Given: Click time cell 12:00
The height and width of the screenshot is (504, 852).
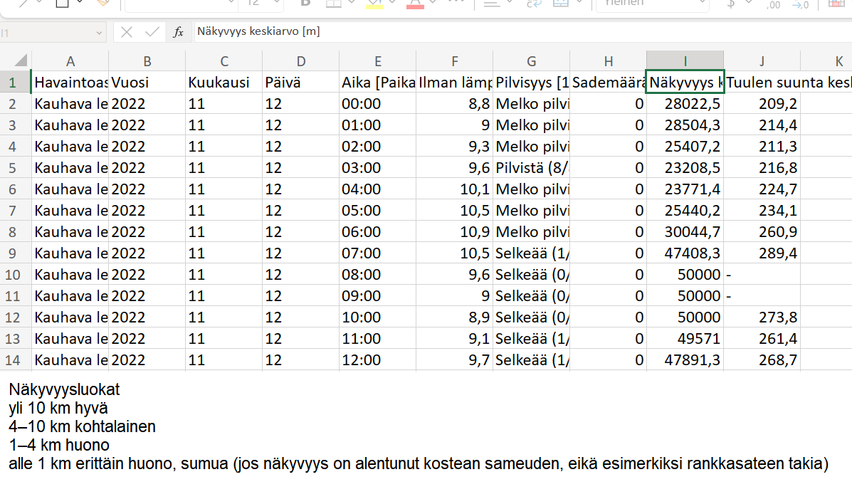Looking at the screenshot, I should coord(378,360).
